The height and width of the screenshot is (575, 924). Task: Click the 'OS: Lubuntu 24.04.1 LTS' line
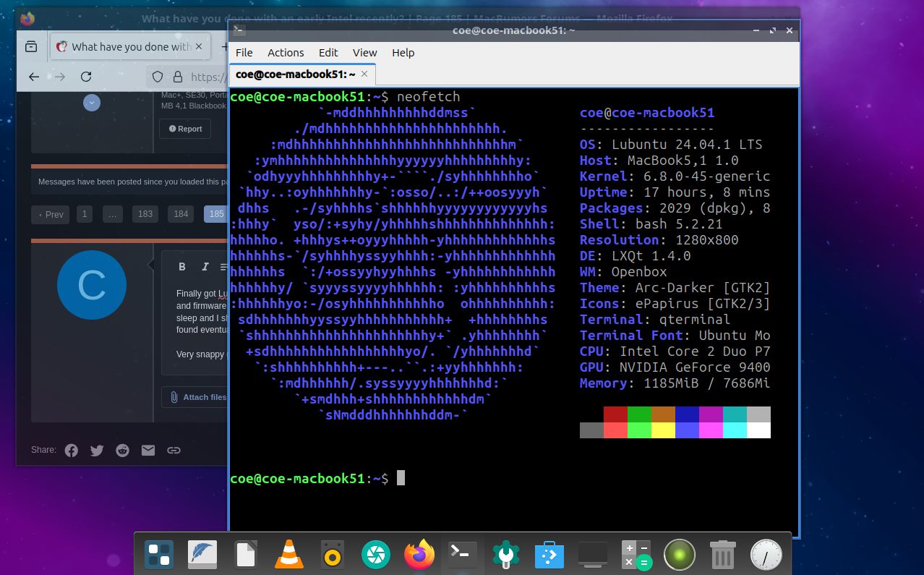[671, 145]
